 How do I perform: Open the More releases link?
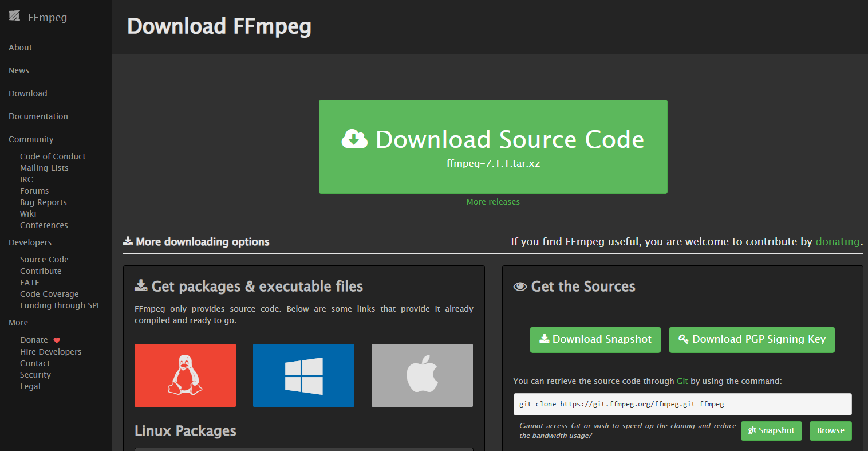click(x=493, y=202)
